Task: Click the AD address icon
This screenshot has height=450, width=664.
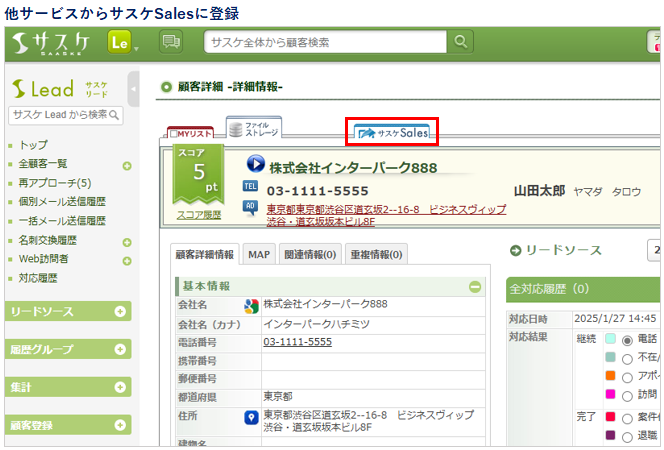Action: (250, 207)
